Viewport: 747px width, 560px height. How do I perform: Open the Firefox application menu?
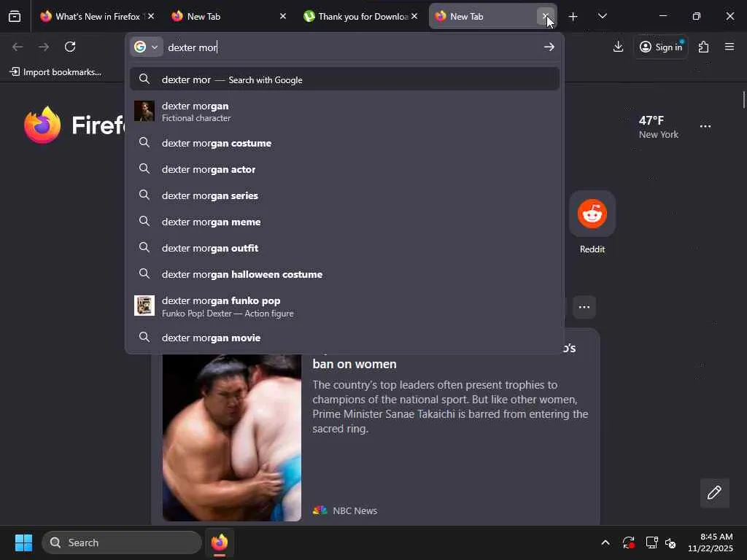(729, 47)
